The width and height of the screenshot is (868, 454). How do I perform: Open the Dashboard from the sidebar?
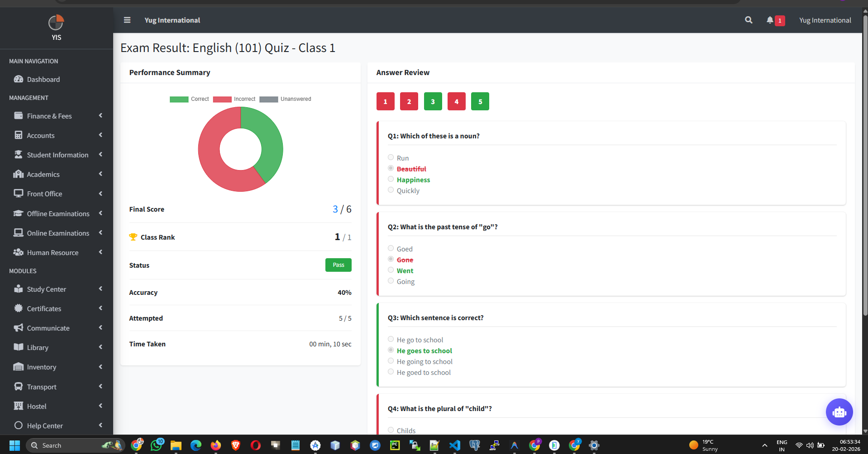(x=43, y=79)
